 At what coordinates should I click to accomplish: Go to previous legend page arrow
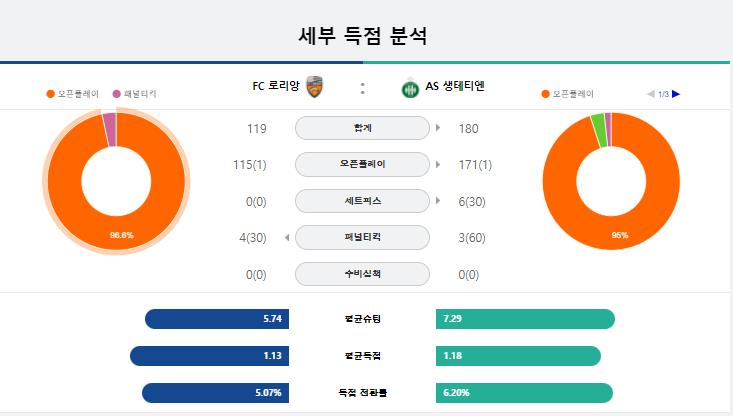tap(650, 94)
